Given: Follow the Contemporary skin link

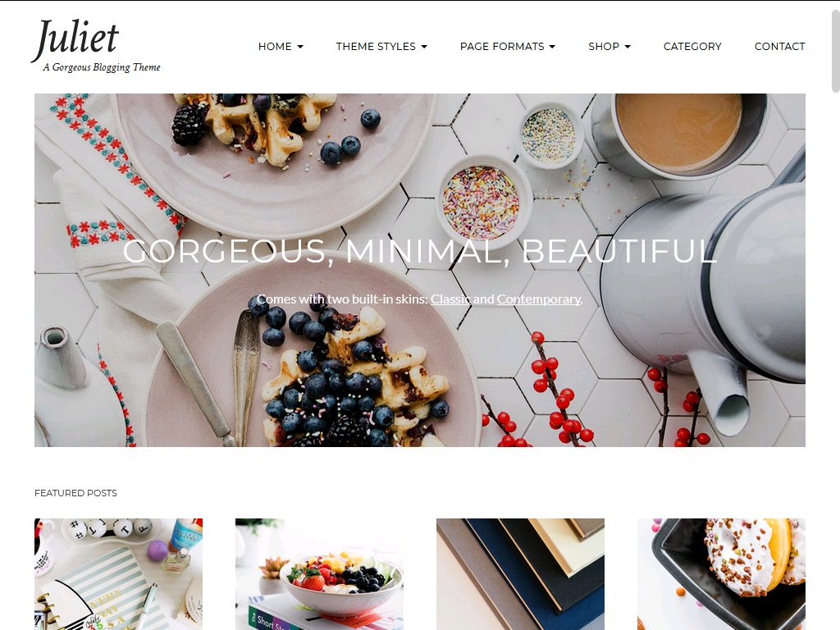Looking at the screenshot, I should click(538, 299).
